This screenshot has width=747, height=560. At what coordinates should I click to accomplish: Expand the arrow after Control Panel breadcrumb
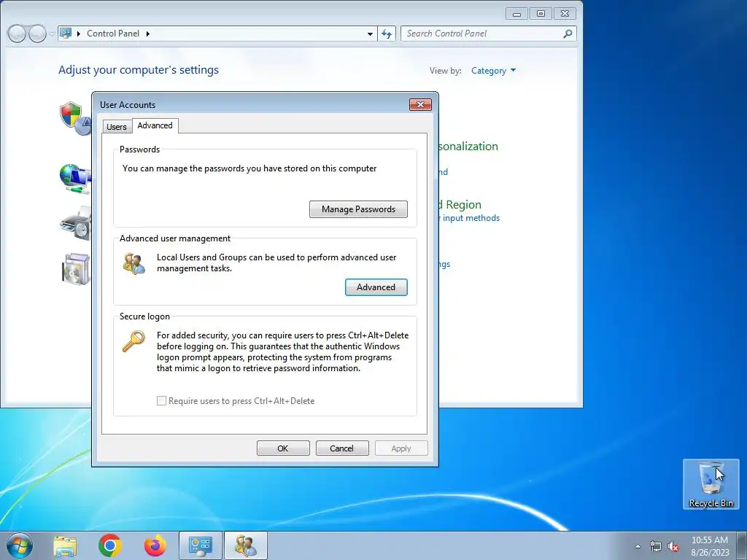(147, 34)
